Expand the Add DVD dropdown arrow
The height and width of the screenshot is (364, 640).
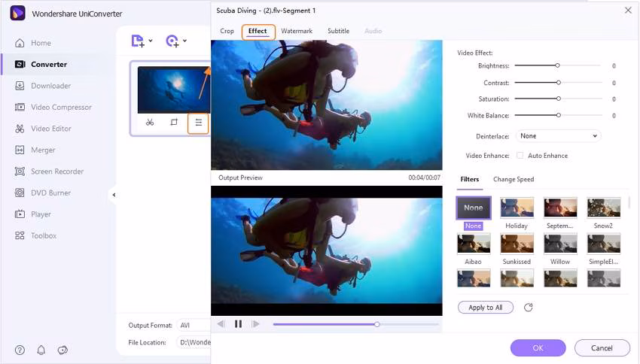click(x=185, y=41)
